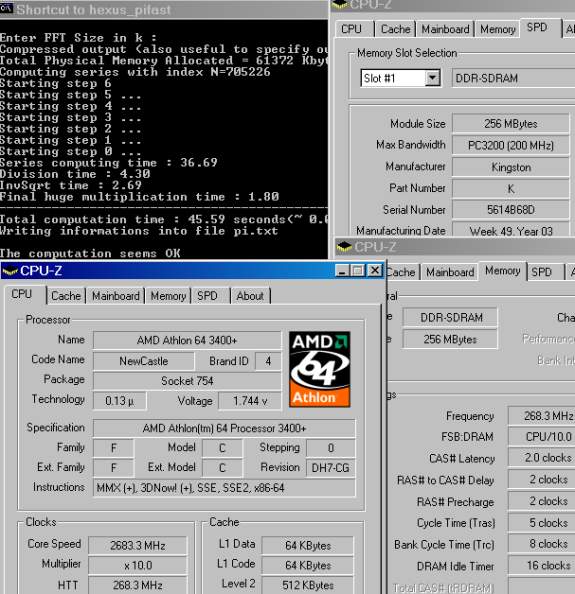This screenshot has height=594, width=575.
Task: Click the '256 MBytes' size in Memory window
Action: pyautogui.click(x=450, y=339)
